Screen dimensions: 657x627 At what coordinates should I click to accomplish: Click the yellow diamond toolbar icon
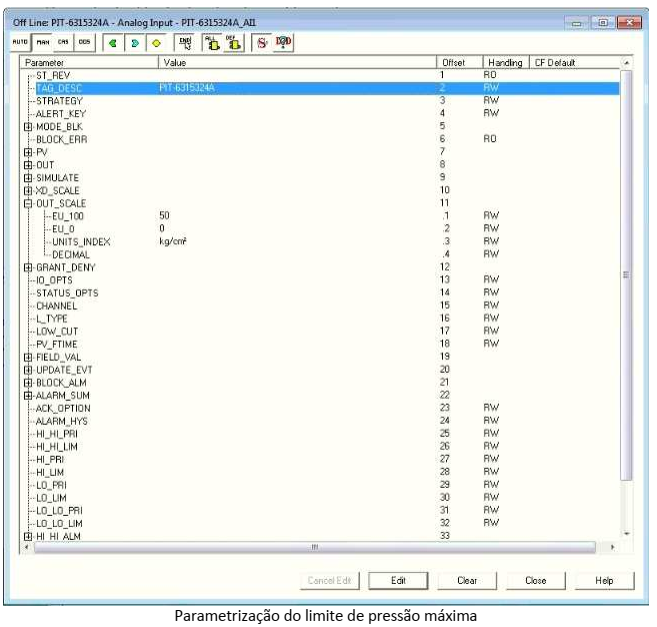point(157,43)
